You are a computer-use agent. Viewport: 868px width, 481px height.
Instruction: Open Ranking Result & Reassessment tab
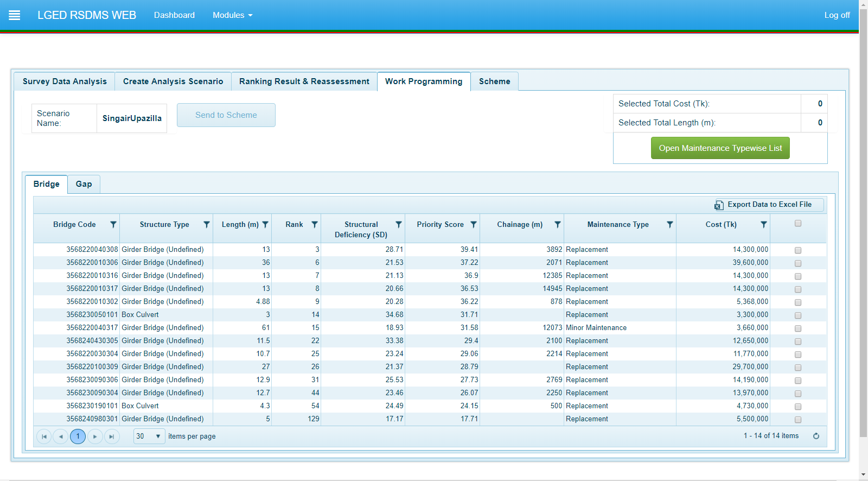coord(304,81)
